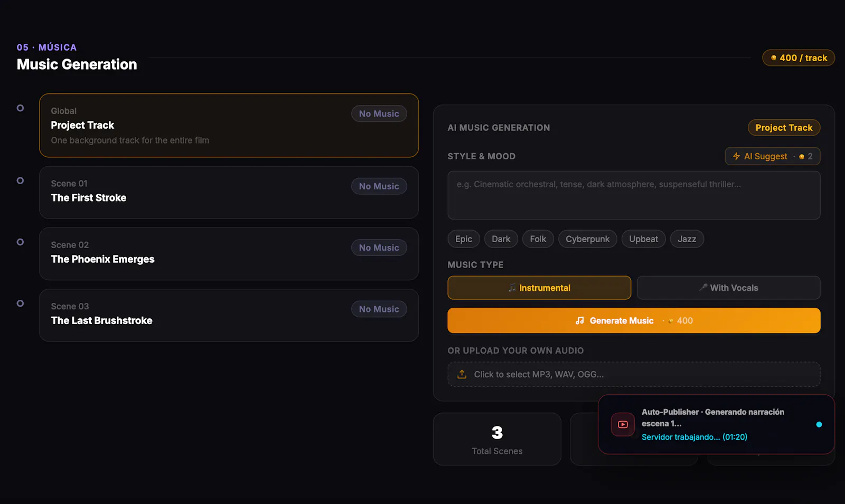Image resolution: width=845 pixels, height=504 pixels.
Task: Click the Total Scenes stat card
Action: click(497, 439)
